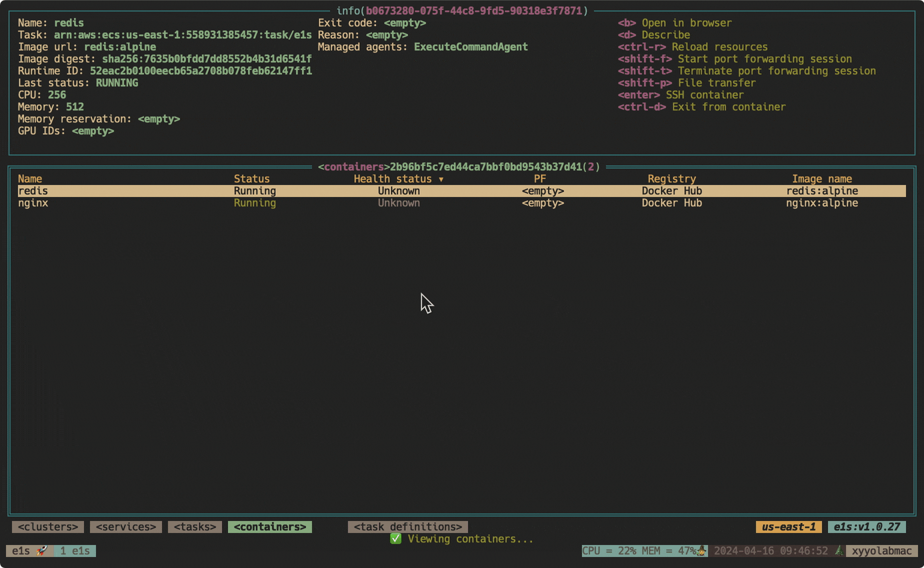Open the tasks tab
This screenshot has width=924, height=568.
point(195,526)
